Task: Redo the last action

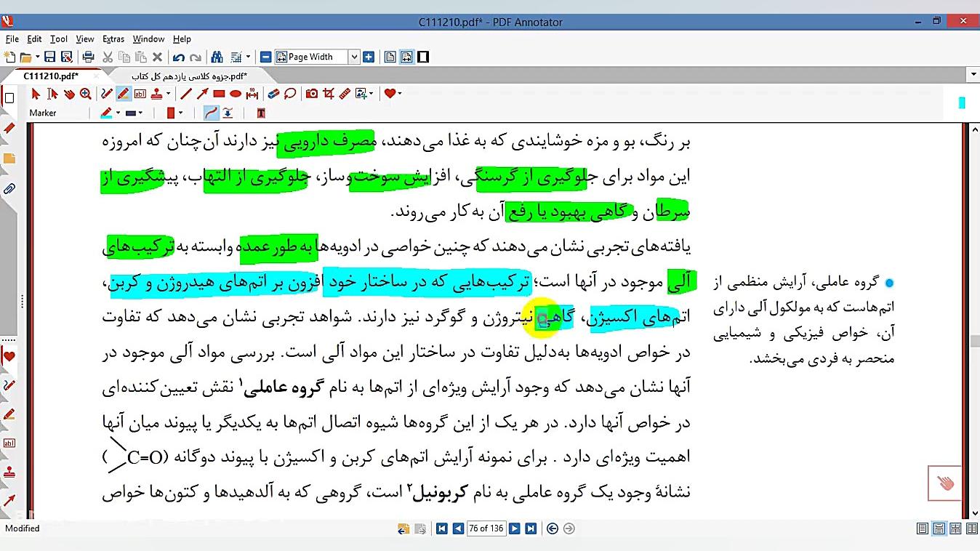Action: point(196,57)
